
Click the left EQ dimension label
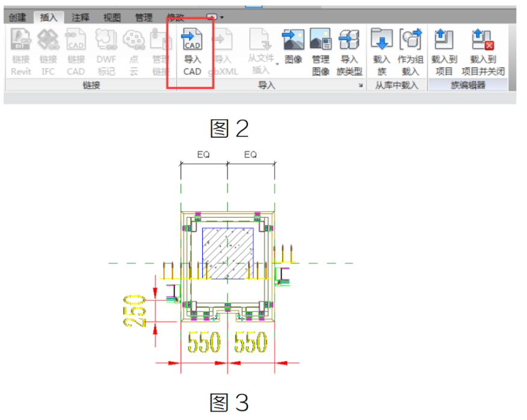pyautogui.click(x=203, y=155)
